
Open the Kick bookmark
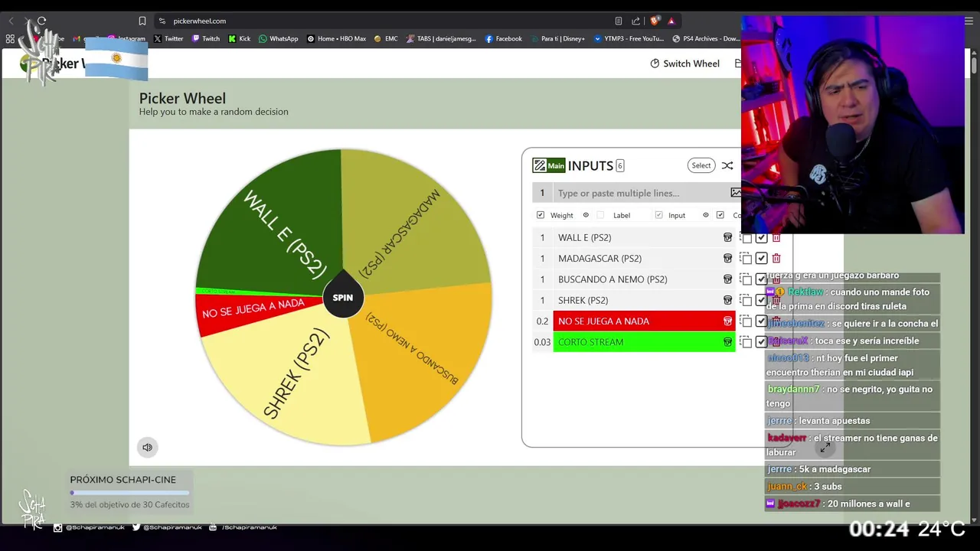click(x=240, y=38)
